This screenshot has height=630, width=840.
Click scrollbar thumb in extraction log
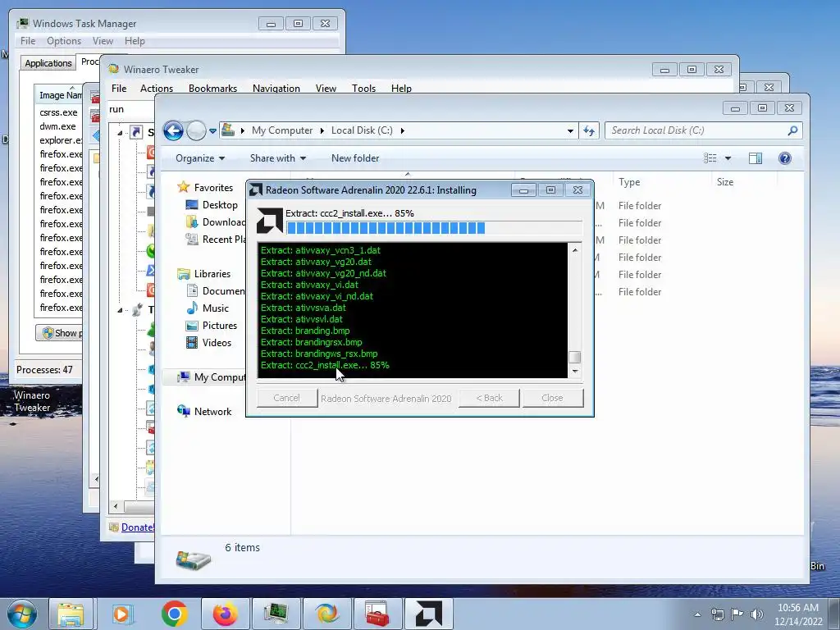pyautogui.click(x=575, y=357)
